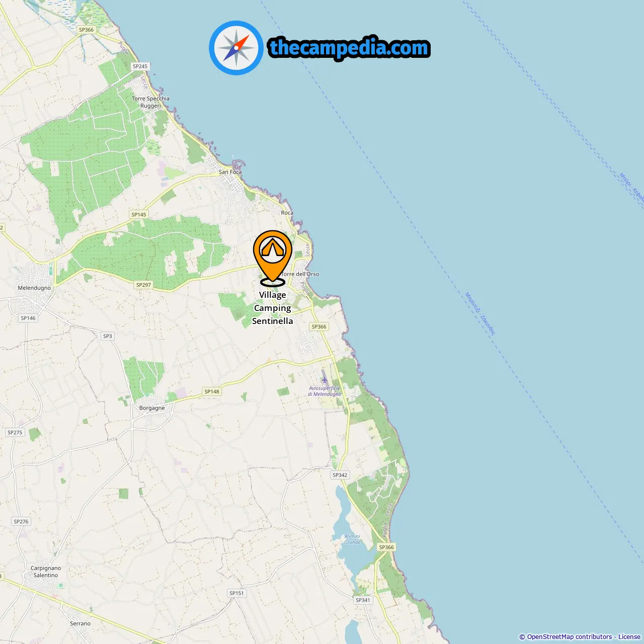This screenshot has height=644, width=644.
Task: Click the Borgagne village label
Action: point(152,408)
